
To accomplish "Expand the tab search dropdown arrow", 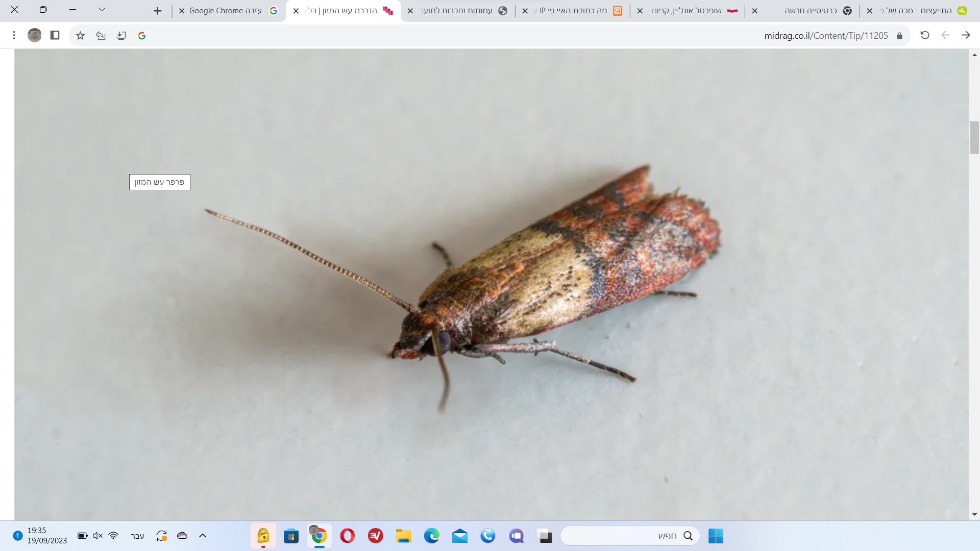I will (102, 10).
